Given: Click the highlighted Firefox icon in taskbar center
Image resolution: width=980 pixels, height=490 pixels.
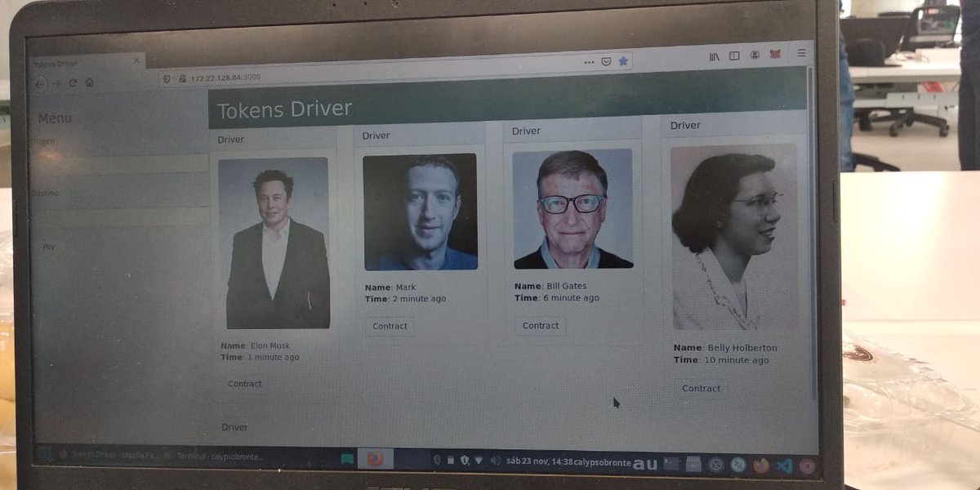Looking at the screenshot, I should click(x=376, y=459).
